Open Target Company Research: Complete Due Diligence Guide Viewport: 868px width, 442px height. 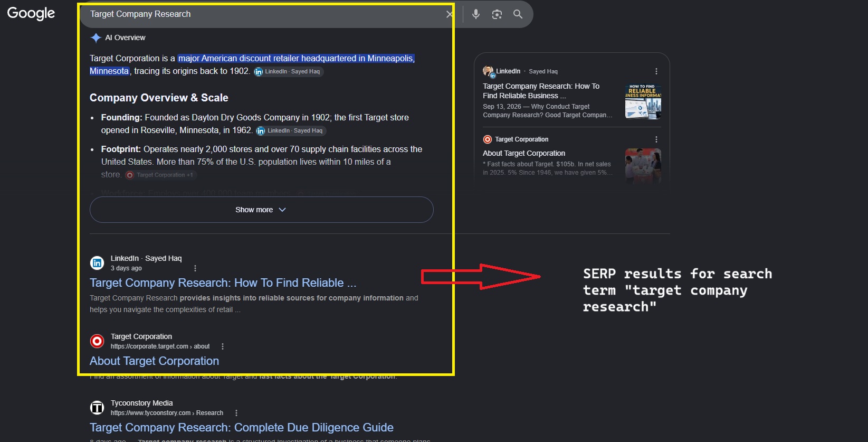click(x=242, y=427)
